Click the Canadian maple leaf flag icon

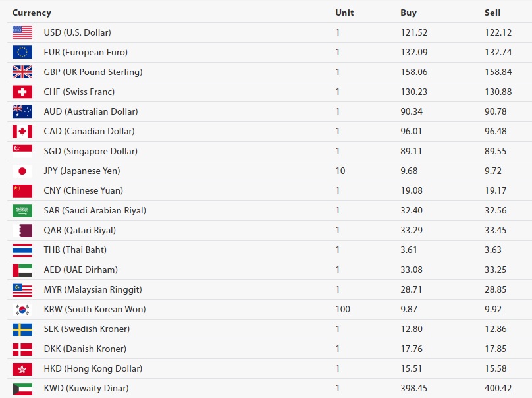coord(22,131)
